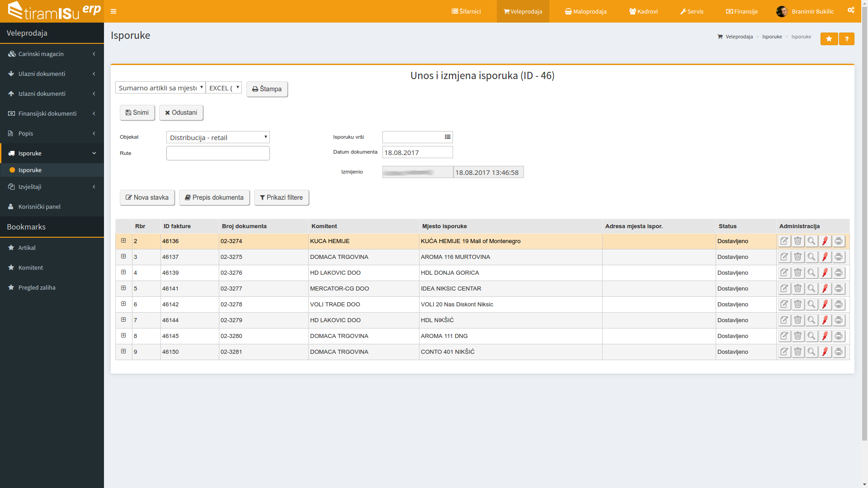Open the EXCEL format dropdown
This screenshot has width=868, height=488.
click(224, 88)
